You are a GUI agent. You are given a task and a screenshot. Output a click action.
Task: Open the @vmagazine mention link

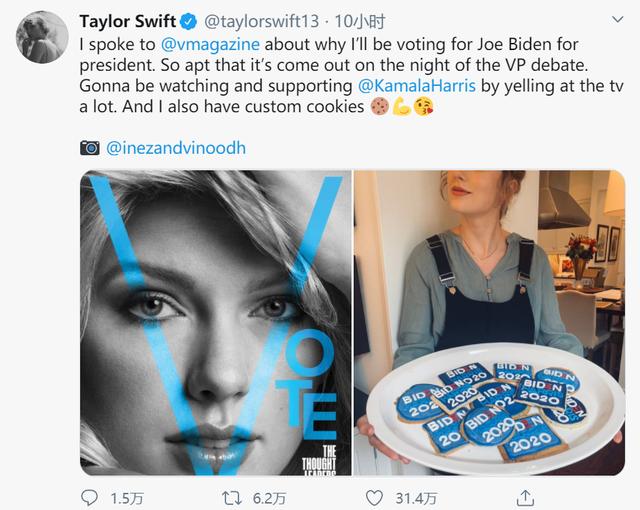click(210, 44)
